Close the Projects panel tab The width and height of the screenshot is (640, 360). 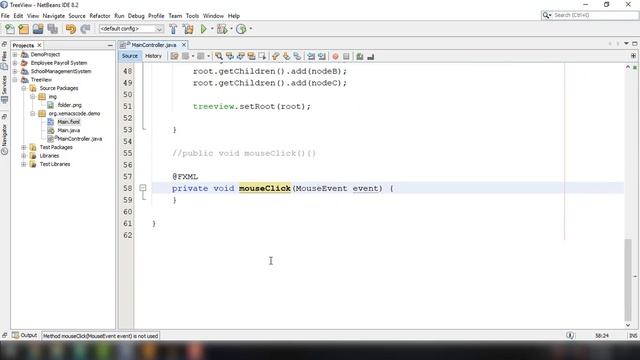click(39, 45)
